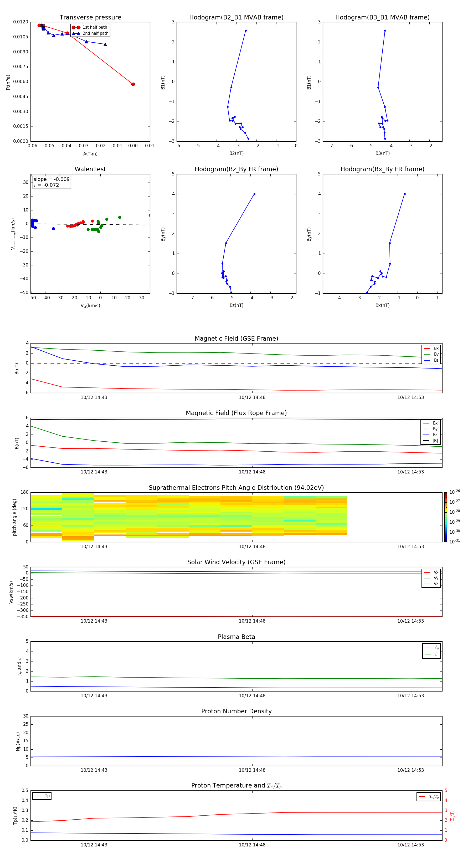
Task: Click the |B| entry in Flux Rope legend
Action: (431, 441)
